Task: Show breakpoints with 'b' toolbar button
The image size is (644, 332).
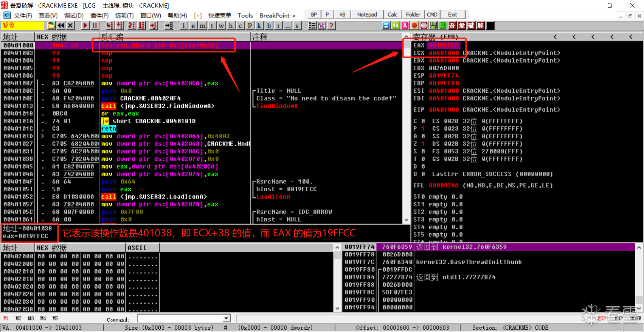Action: click(269, 25)
